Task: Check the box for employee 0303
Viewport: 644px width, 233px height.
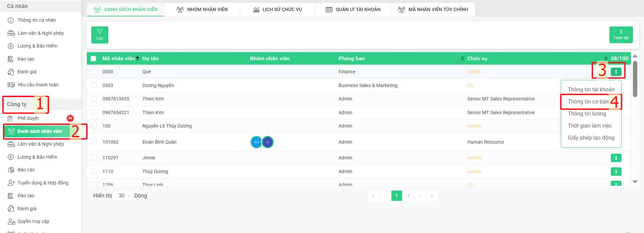Action: tap(94, 85)
